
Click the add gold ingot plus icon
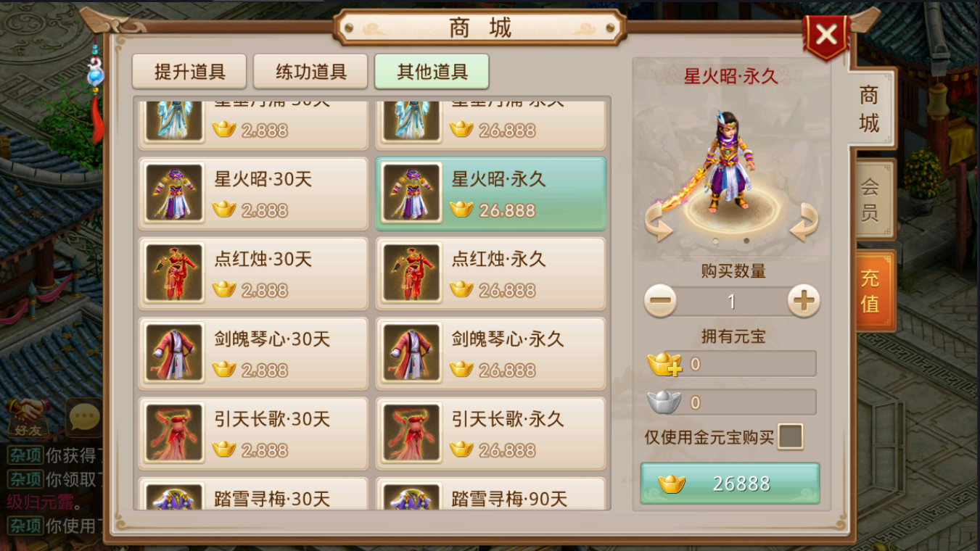click(x=664, y=363)
